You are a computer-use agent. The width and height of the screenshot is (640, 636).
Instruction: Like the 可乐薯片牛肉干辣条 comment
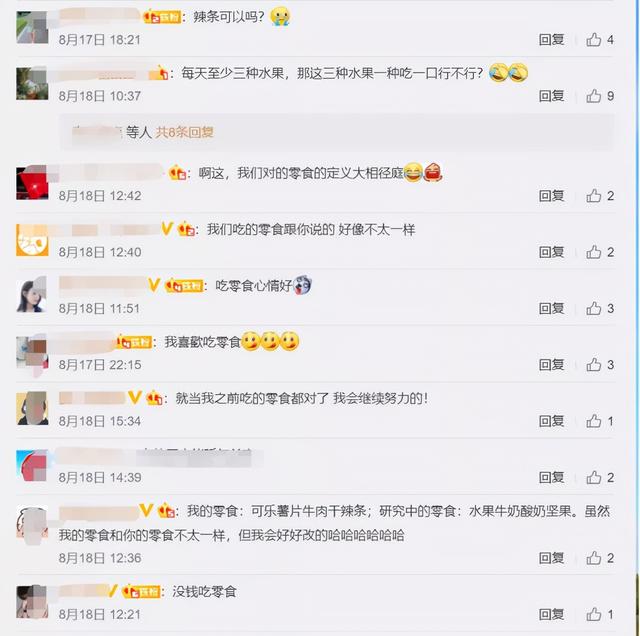(x=599, y=558)
